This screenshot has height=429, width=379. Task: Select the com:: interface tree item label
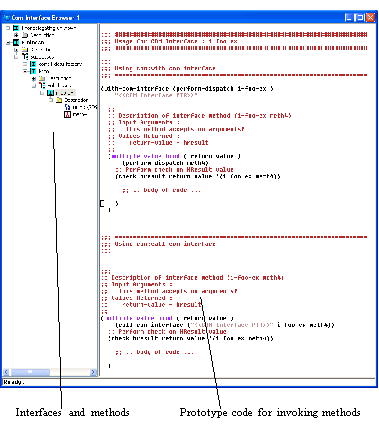click(60, 64)
